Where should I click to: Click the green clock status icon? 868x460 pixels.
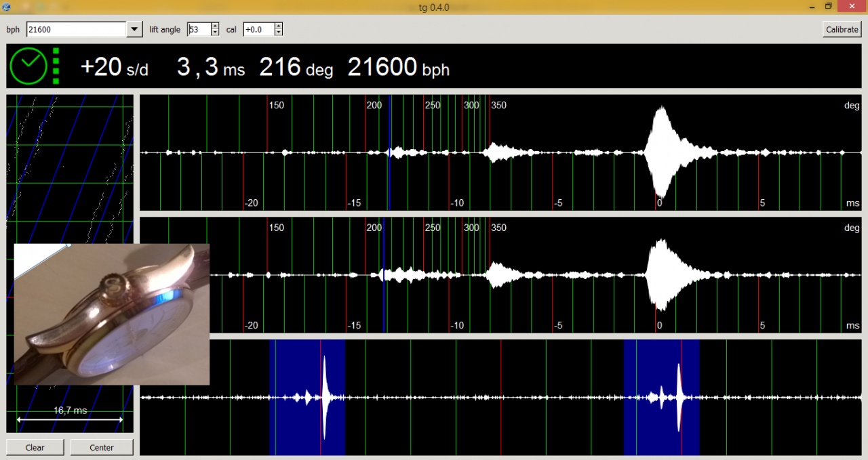tap(28, 66)
